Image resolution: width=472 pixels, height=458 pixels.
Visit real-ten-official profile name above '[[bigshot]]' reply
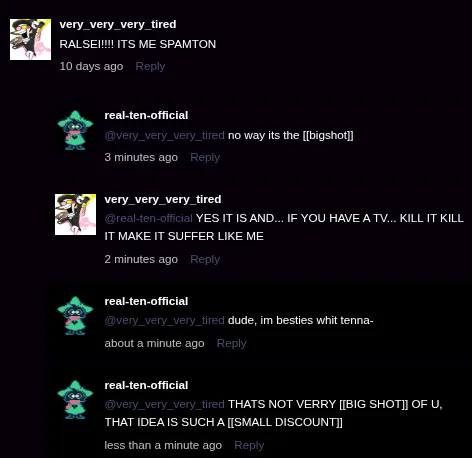pyautogui.click(x=146, y=115)
